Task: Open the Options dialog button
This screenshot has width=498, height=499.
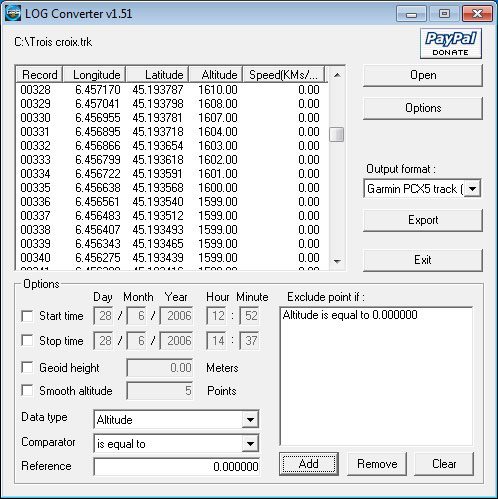Action: [x=423, y=108]
